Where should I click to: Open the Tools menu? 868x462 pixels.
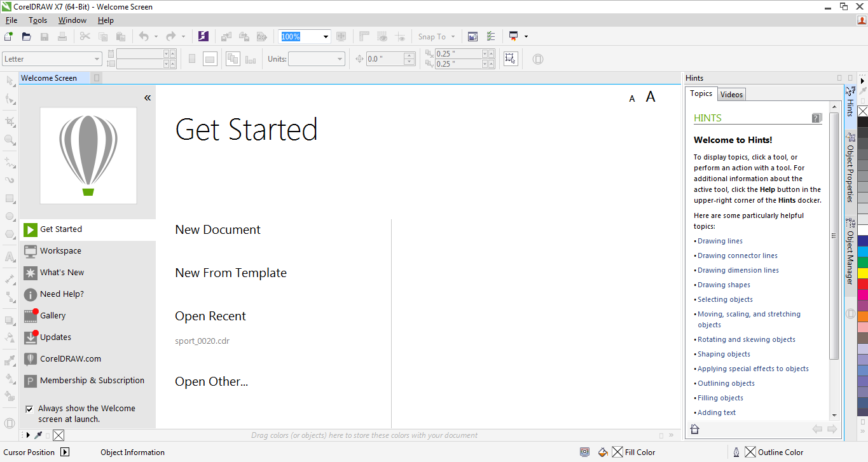tap(38, 20)
